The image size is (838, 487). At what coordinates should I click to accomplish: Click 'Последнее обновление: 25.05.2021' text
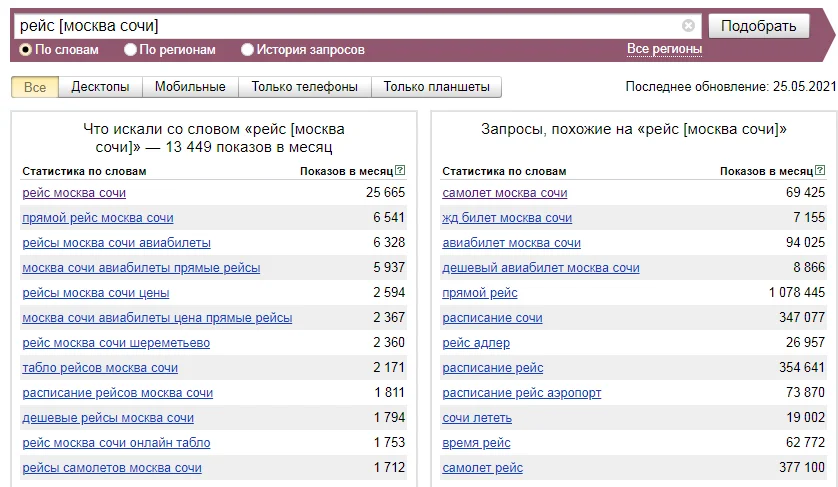[731, 87]
